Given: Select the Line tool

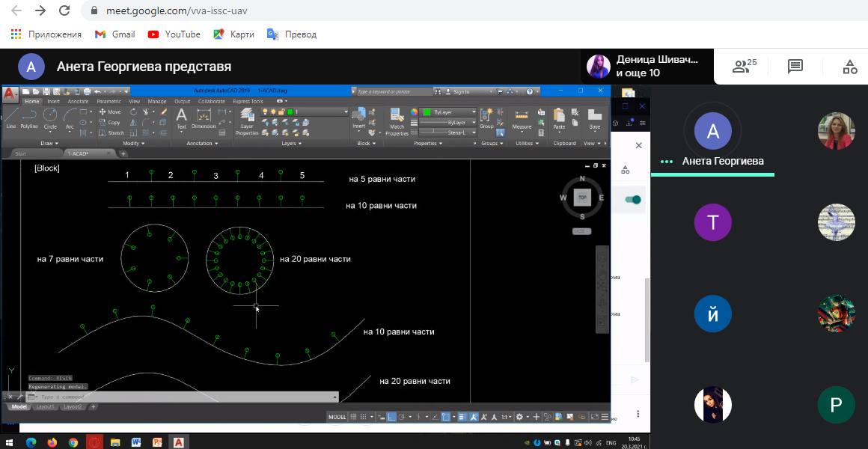Looking at the screenshot, I should (x=11, y=118).
